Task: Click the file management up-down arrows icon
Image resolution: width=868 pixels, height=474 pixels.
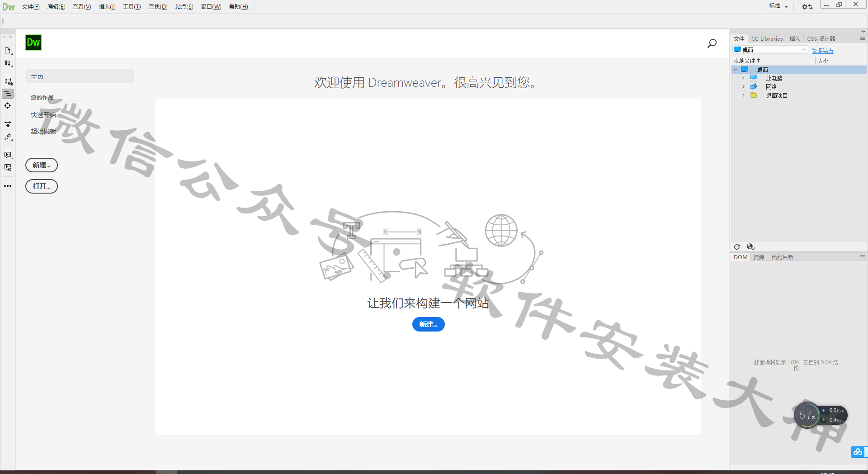Action: pyautogui.click(x=8, y=63)
